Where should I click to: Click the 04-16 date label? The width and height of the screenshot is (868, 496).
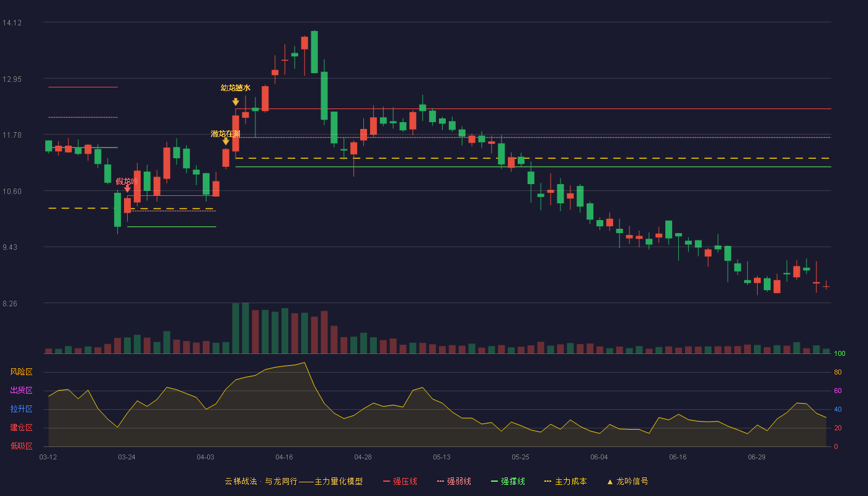tap(284, 457)
